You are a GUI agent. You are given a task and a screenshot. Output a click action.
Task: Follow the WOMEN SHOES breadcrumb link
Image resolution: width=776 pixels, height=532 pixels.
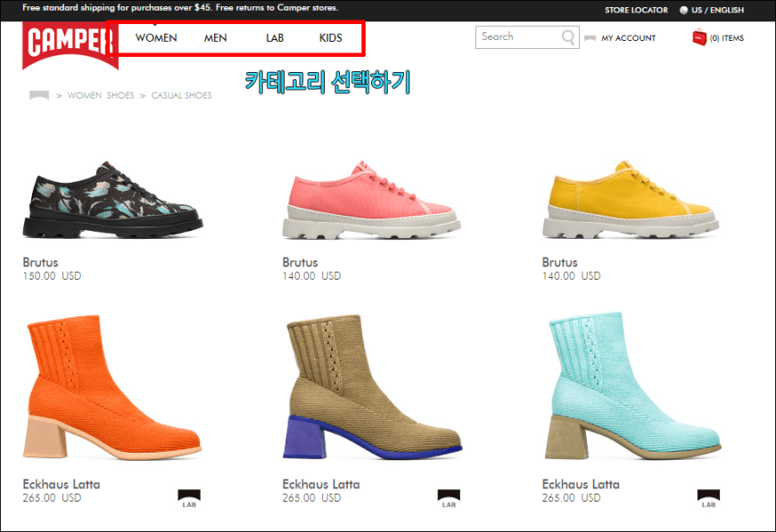pos(101,95)
